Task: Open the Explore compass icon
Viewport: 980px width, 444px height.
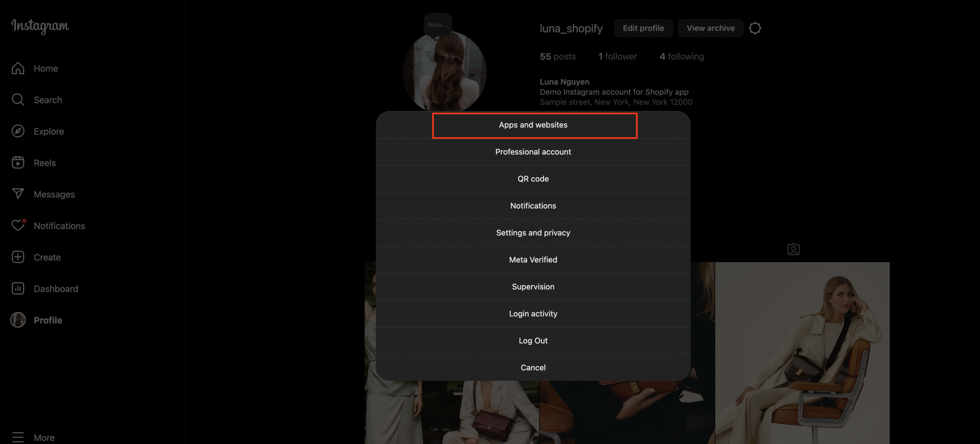Action: tap(18, 131)
